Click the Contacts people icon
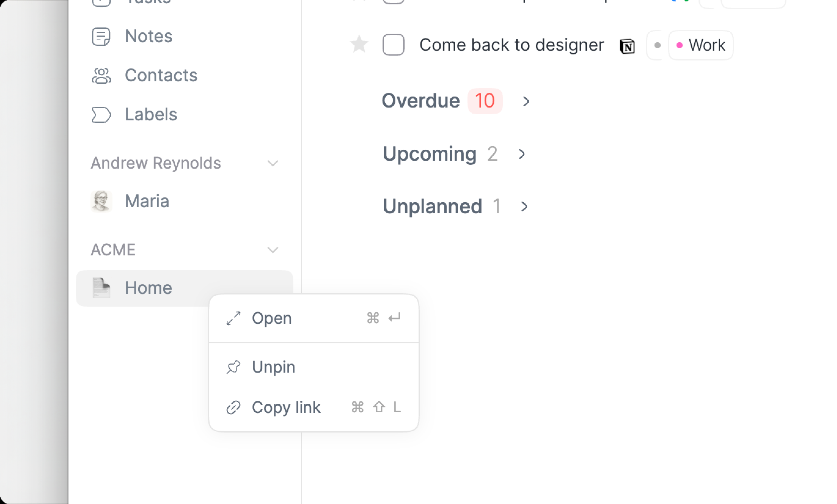 tap(101, 75)
